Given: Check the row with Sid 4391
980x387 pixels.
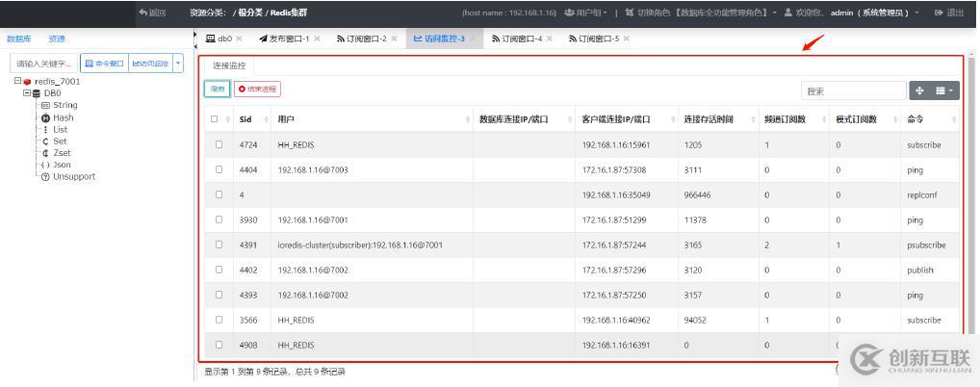Looking at the screenshot, I should (x=219, y=245).
